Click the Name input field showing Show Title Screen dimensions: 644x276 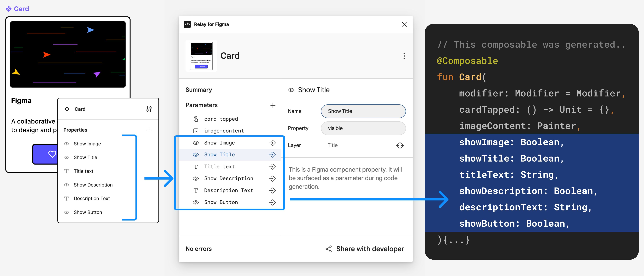(363, 111)
